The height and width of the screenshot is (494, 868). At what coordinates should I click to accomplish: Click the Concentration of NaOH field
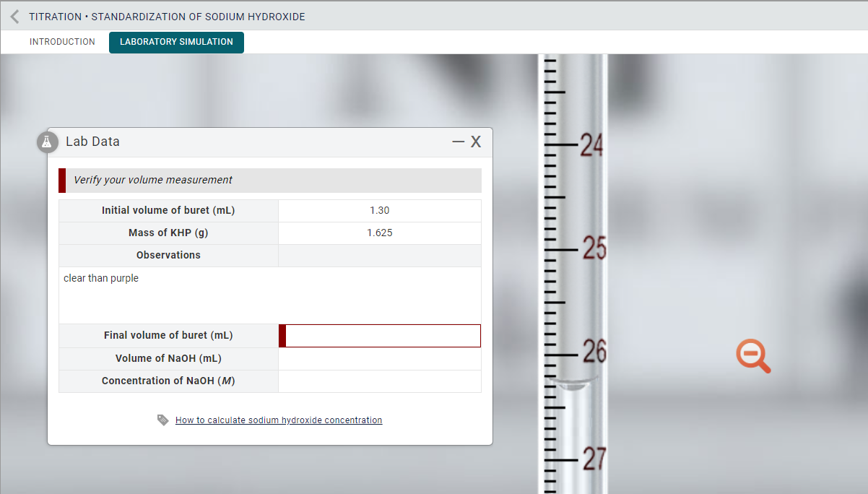381,381
